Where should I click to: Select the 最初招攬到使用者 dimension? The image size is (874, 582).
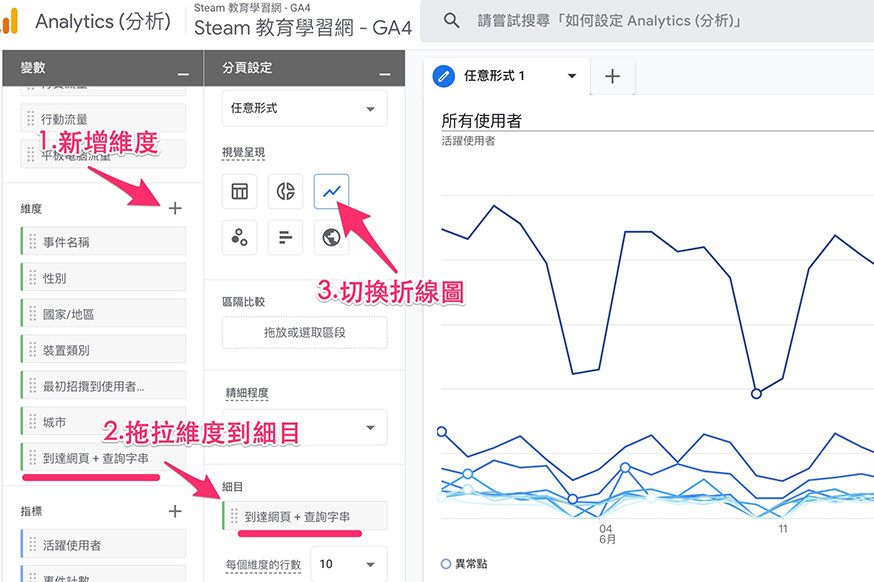[103, 386]
